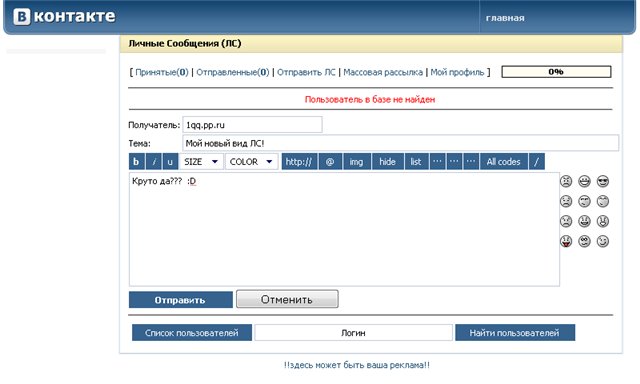Insert a list with list button
This screenshot has width=640, height=384.
pos(416,162)
